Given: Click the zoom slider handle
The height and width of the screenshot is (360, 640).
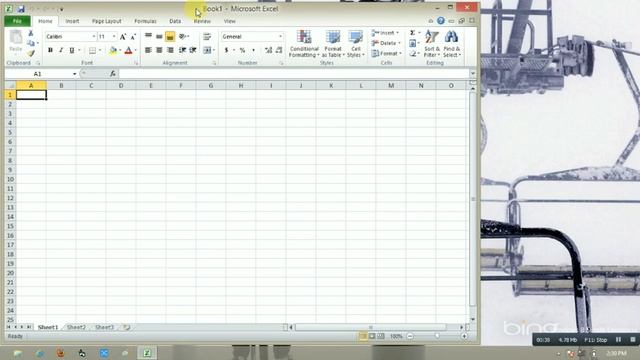Looking at the screenshot, I should (437, 336).
